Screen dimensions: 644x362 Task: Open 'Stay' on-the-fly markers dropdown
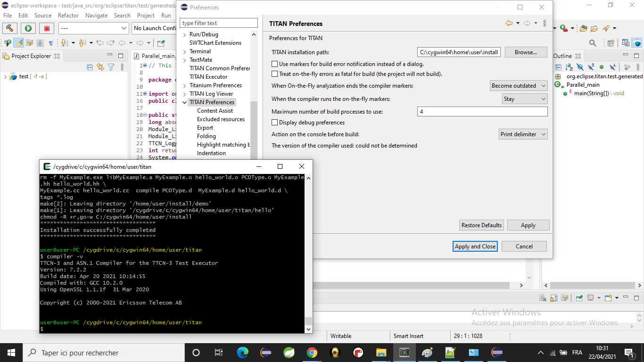pos(525,99)
